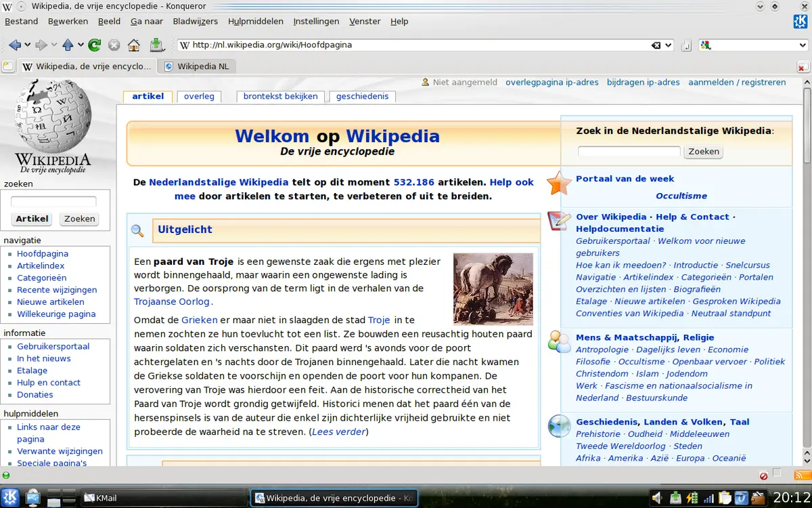Open a new tab using the tab bar icon

(x=7, y=66)
